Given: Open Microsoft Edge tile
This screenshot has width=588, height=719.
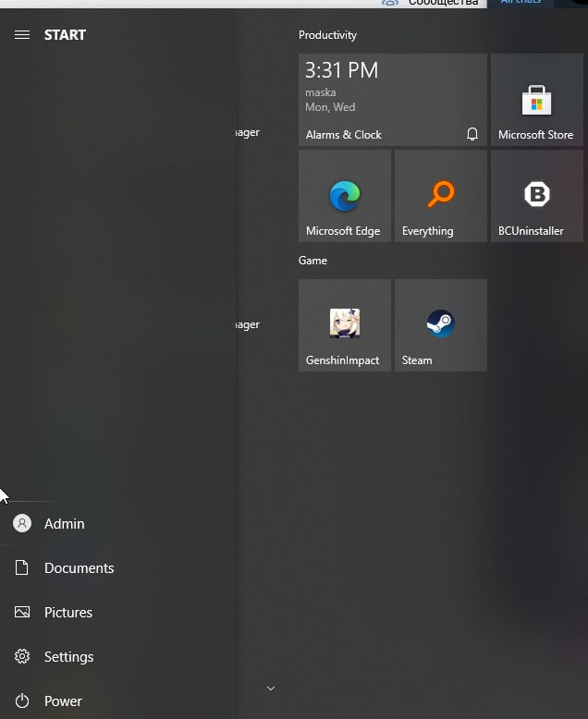Looking at the screenshot, I should click(x=345, y=196).
